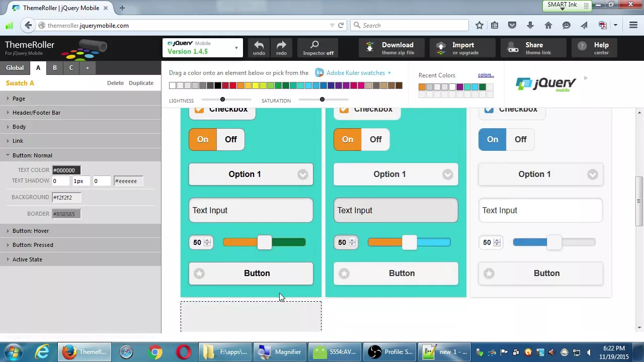The height and width of the screenshot is (362, 644).
Task: Open Firefox downloads arrow icon
Action: tap(530, 25)
